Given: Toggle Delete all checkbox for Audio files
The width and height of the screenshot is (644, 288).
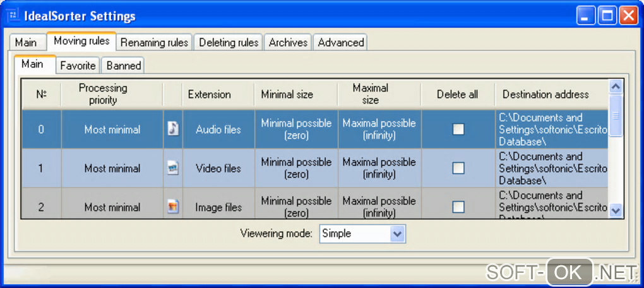Looking at the screenshot, I should (x=458, y=129).
